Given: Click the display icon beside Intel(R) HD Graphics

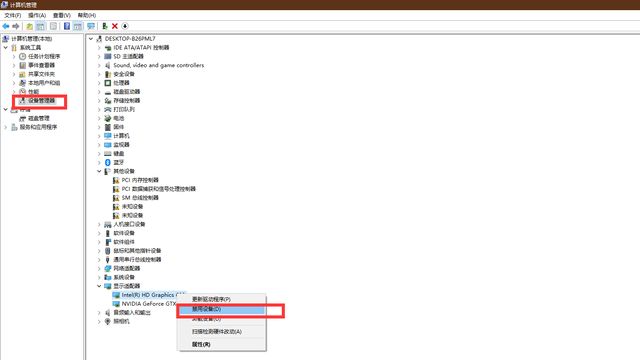Looking at the screenshot, I should pyautogui.click(x=116, y=295).
